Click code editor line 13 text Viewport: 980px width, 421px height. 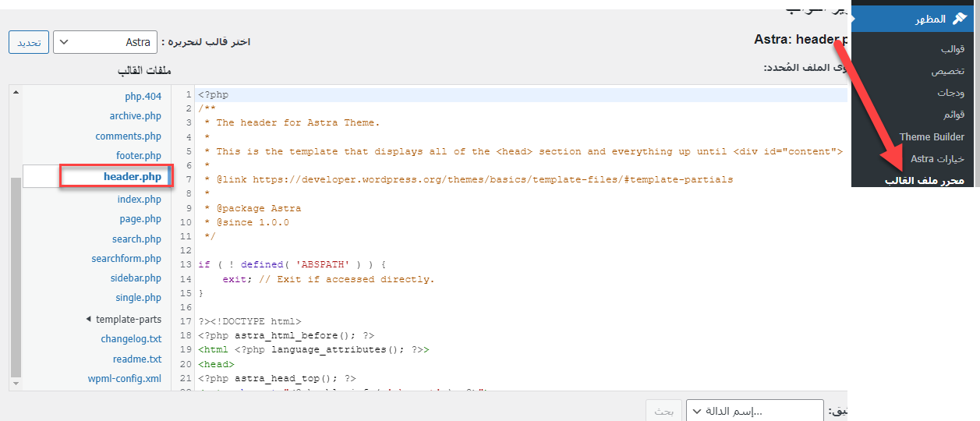pos(292,265)
